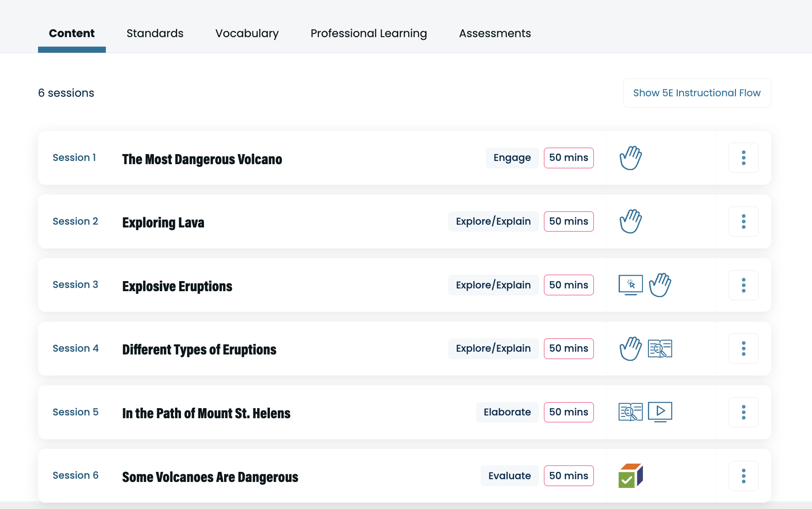Open the Professional Learning tab

369,33
